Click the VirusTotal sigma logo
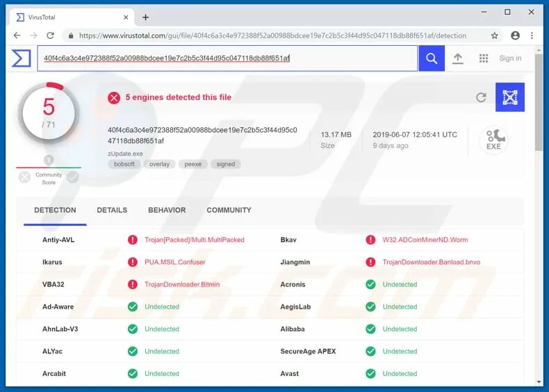Image resolution: width=549 pixels, height=392 pixels. coord(21,58)
